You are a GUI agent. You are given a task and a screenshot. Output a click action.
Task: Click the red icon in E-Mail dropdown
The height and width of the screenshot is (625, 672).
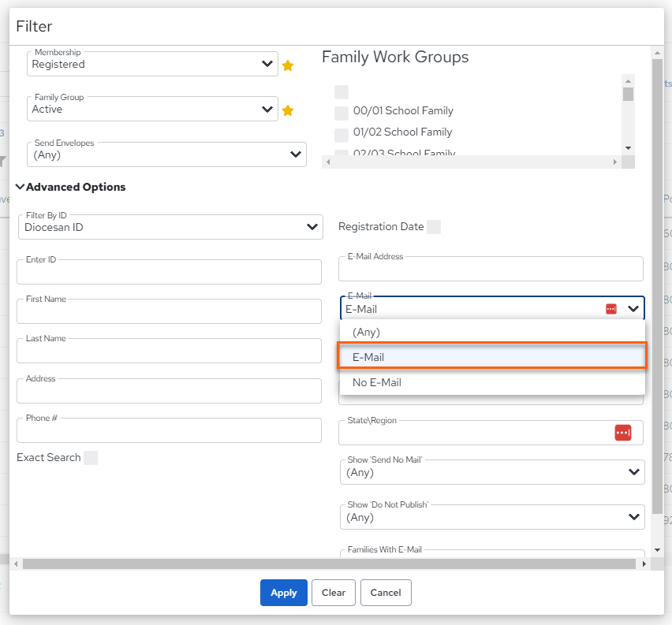(611, 309)
